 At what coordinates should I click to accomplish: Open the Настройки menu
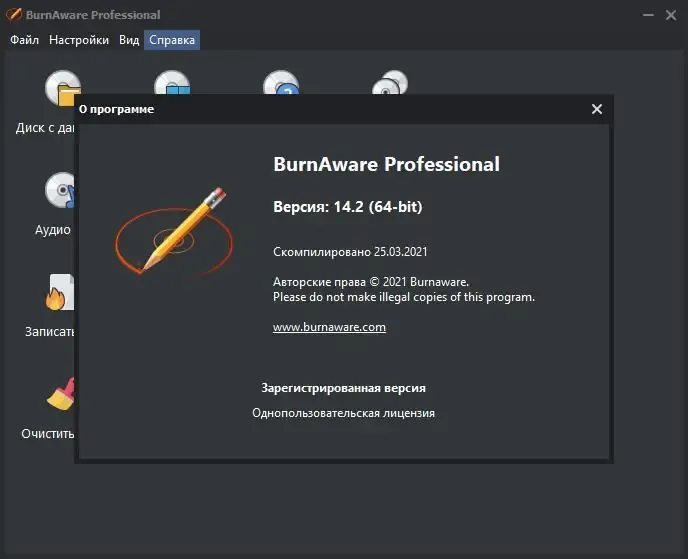click(x=79, y=40)
